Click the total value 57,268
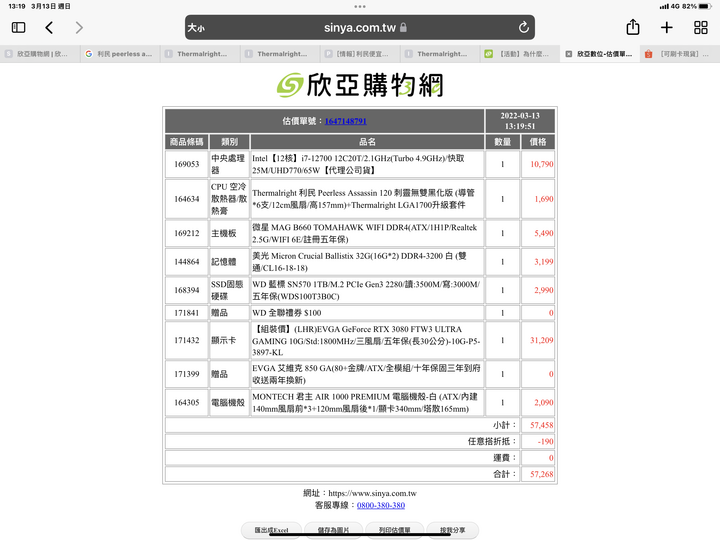The width and height of the screenshot is (720, 540). point(542,474)
